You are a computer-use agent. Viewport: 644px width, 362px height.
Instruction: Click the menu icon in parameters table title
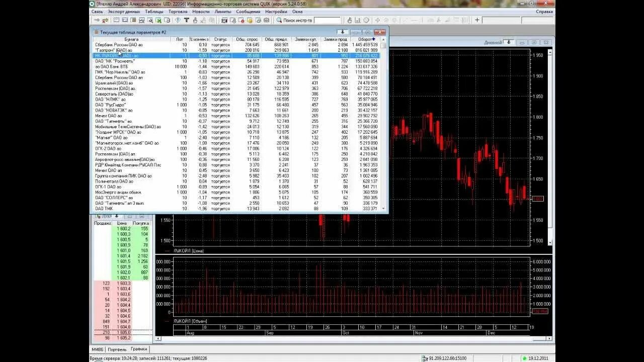[x=96, y=32]
